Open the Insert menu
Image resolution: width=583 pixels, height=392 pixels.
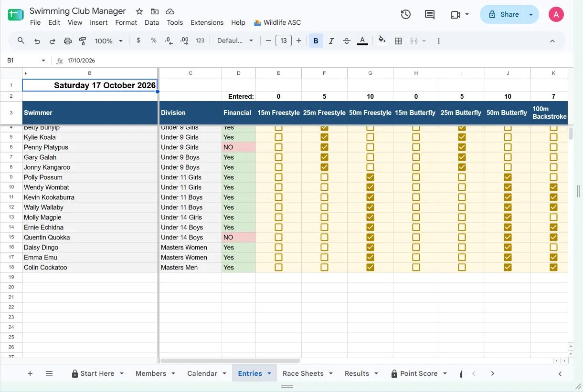coord(99,22)
